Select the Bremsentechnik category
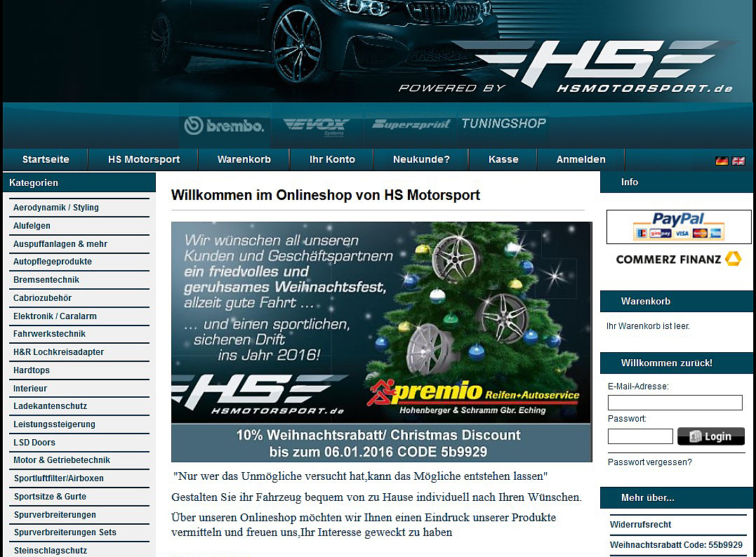The height and width of the screenshot is (557, 756). tap(46, 280)
